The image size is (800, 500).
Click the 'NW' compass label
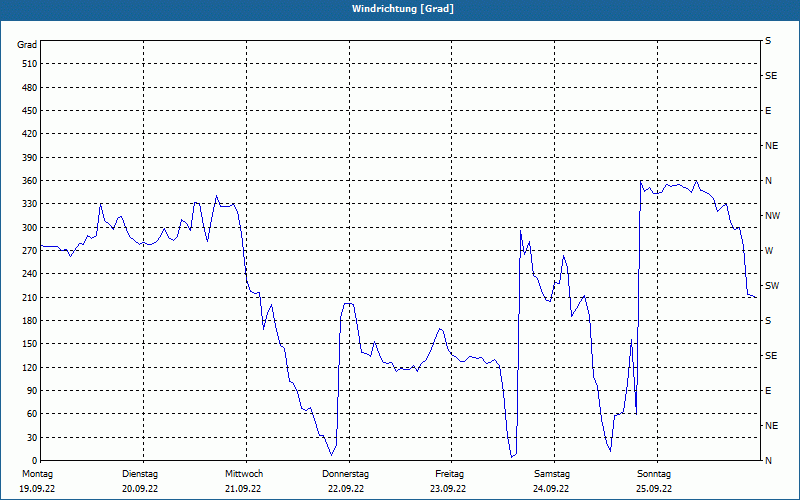tap(772, 216)
